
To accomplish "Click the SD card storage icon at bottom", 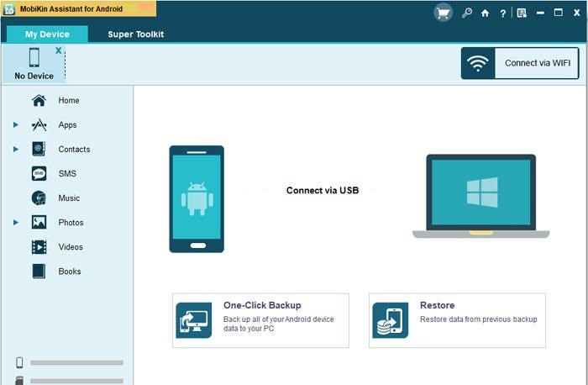I will (x=19, y=381).
